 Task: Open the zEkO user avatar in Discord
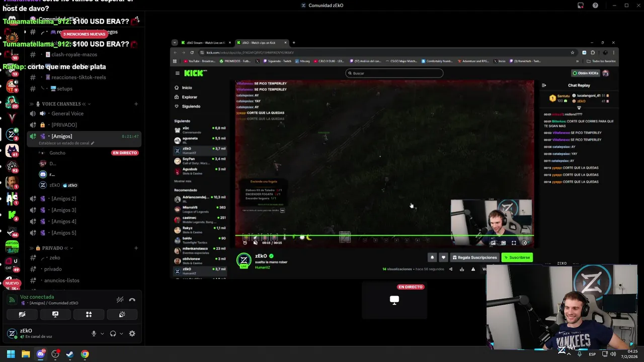(12, 333)
